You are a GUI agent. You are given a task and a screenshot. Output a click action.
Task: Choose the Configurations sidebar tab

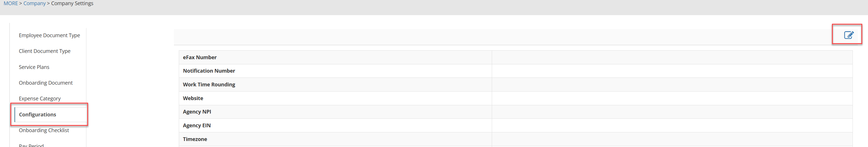click(x=37, y=115)
